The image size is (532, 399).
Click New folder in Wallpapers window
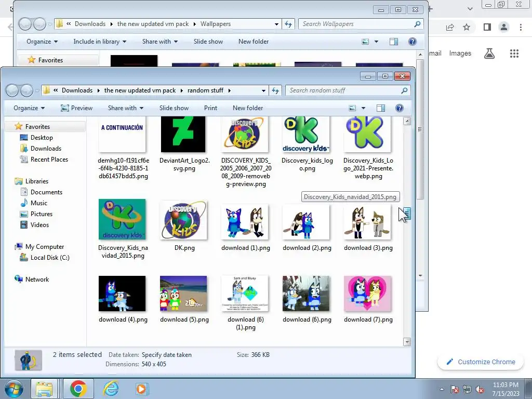254,42
